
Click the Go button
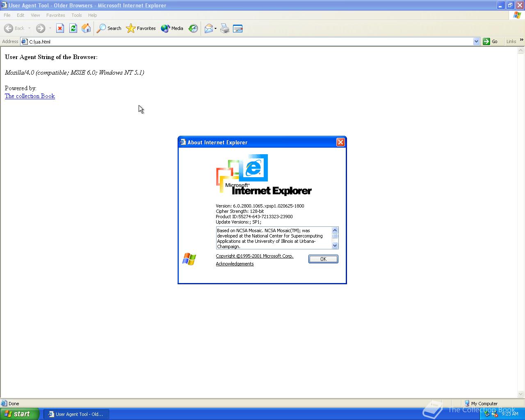(x=491, y=41)
